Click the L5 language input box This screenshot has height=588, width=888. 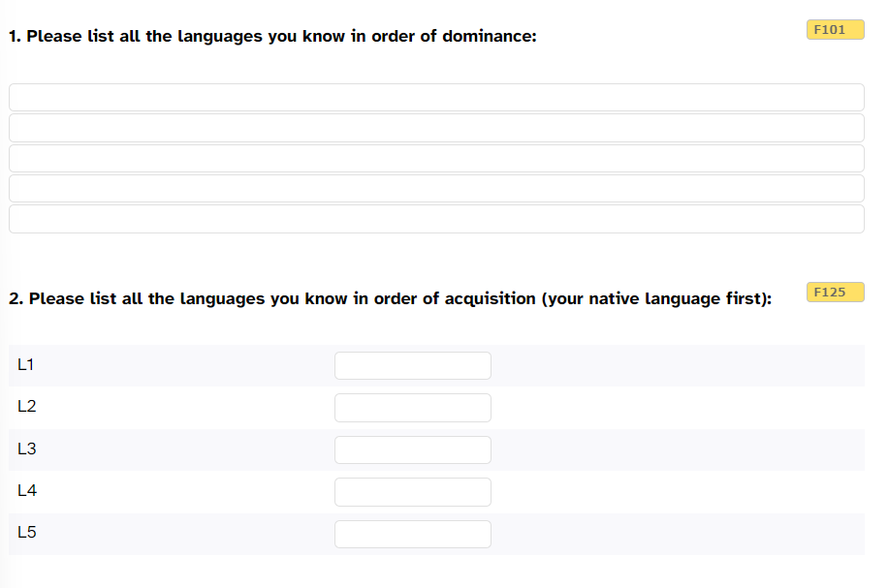pos(413,534)
